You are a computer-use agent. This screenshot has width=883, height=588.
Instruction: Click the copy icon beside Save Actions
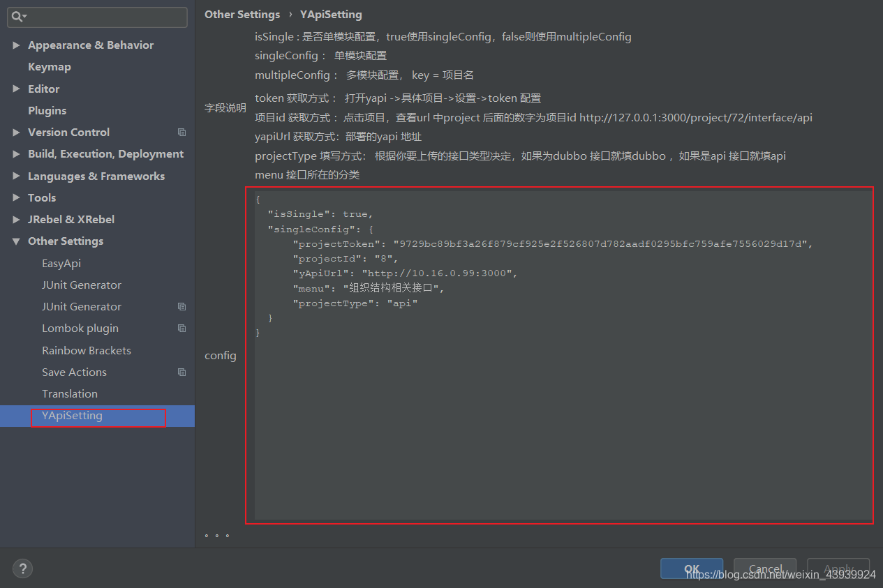(181, 372)
